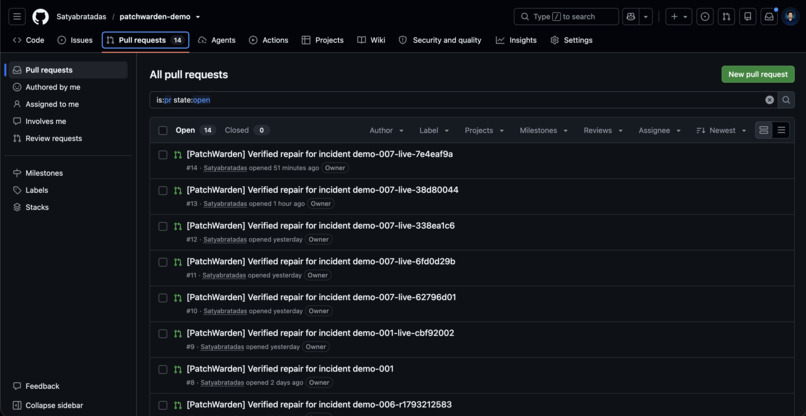The height and width of the screenshot is (416, 806).
Task: Check the box for demo-007-live-338ea1c6 PR
Action: pos(163,226)
